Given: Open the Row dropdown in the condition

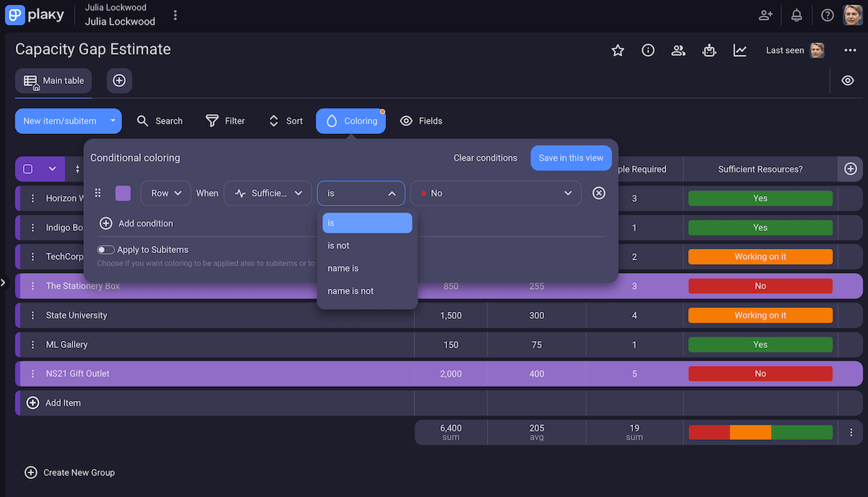Looking at the screenshot, I should click(165, 193).
